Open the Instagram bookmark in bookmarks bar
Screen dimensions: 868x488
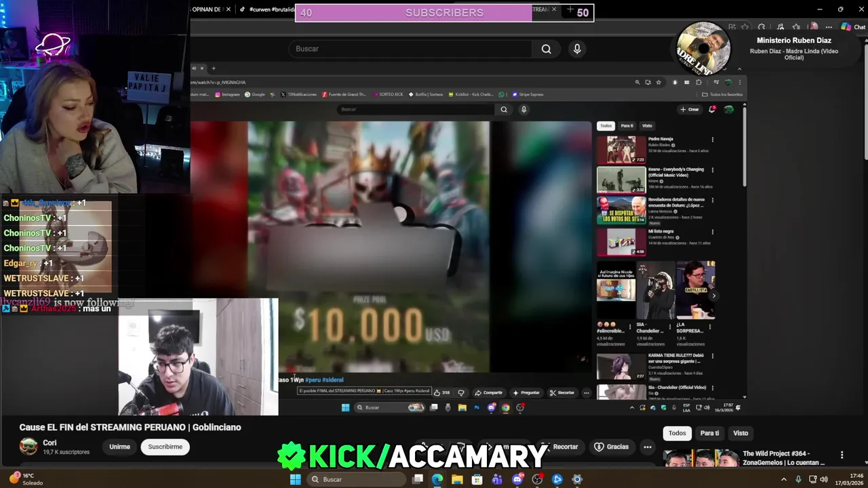point(227,94)
